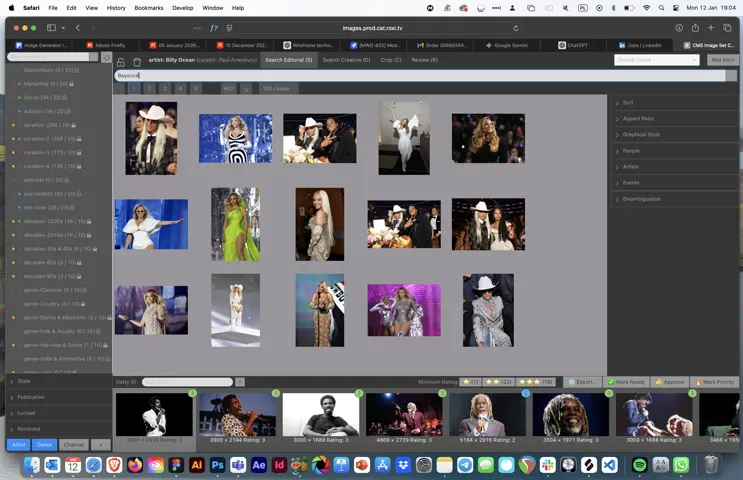Switch to the Search Creative (D) tab
The width and height of the screenshot is (743, 480).
(x=345, y=60)
